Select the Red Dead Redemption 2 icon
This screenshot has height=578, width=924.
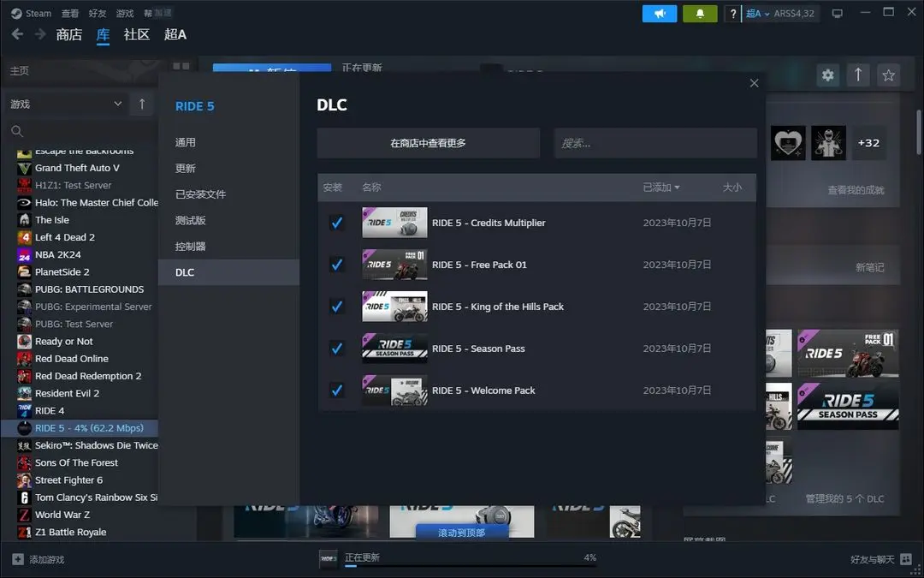[x=24, y=376]
